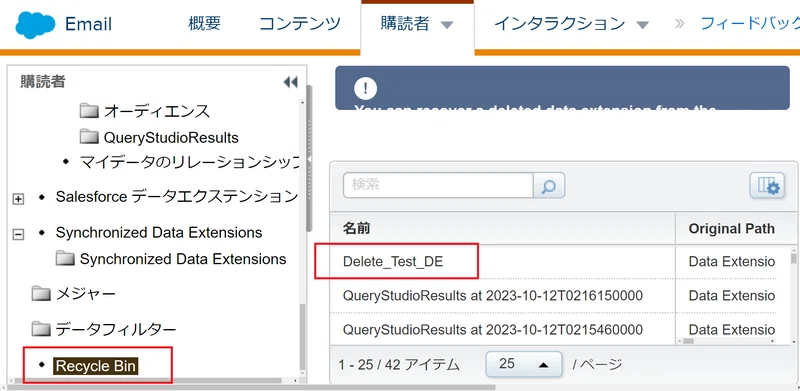
Task: Sort by Original Path column header
Action: click(732, 229)
